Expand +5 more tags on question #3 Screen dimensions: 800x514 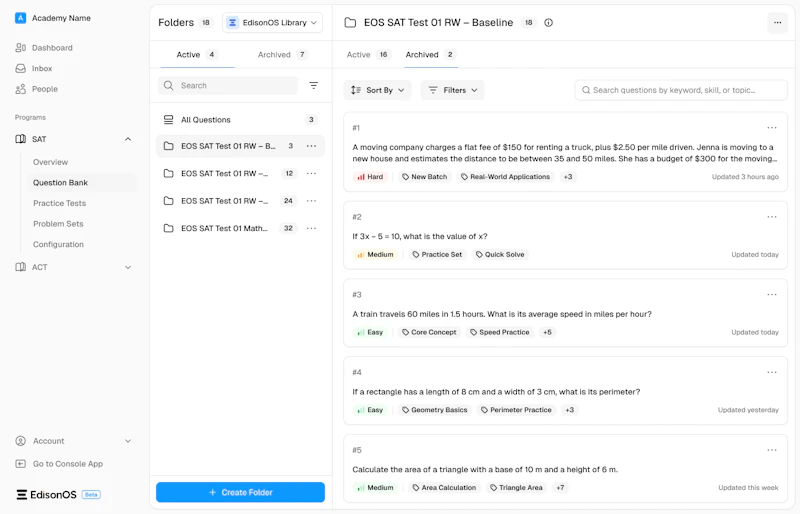[547, 332]
